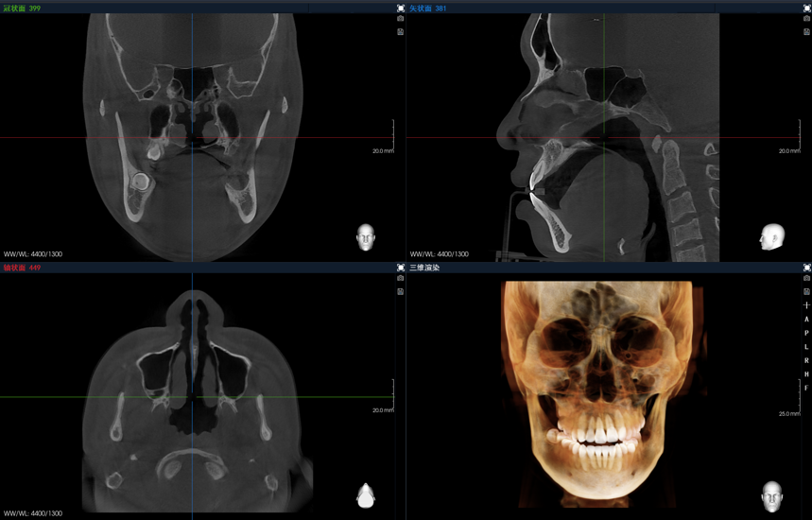Click the 20.0 mm scale ruler in axial view
The width and height of the screenshot is (812, 520).
coord(393,393)
